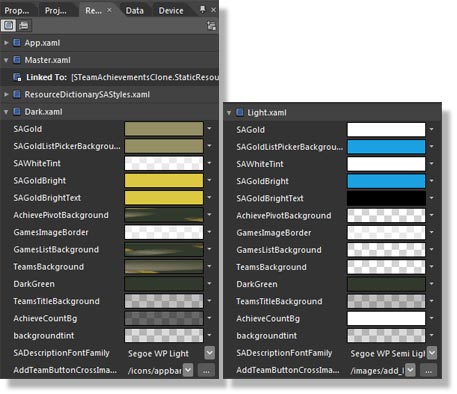This screenshot has height=394, width=457.
Task: Select the Resources tab
Action: coord(93,11)
